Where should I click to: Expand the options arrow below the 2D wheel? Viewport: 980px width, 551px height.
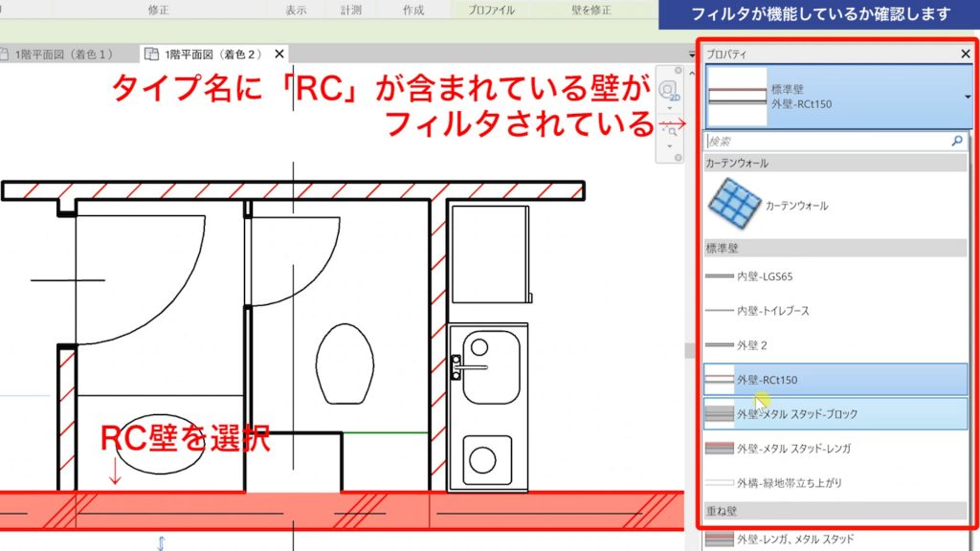670,107
